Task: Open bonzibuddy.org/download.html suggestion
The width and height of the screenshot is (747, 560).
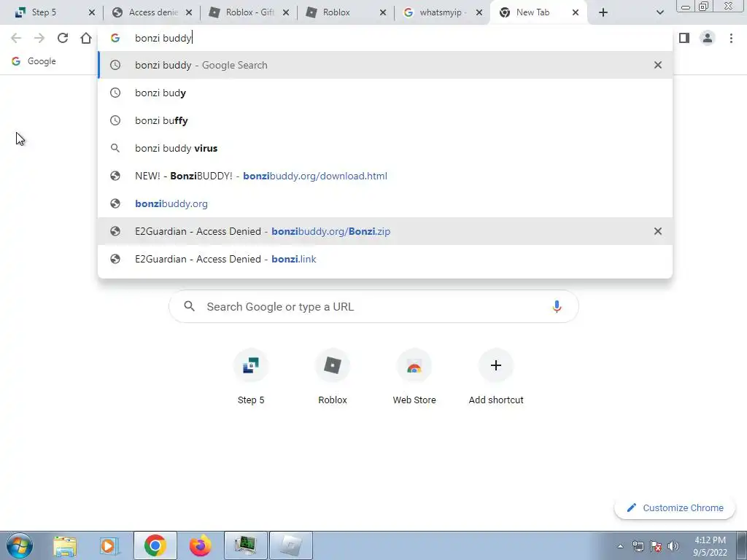Action: pos(385,176)
